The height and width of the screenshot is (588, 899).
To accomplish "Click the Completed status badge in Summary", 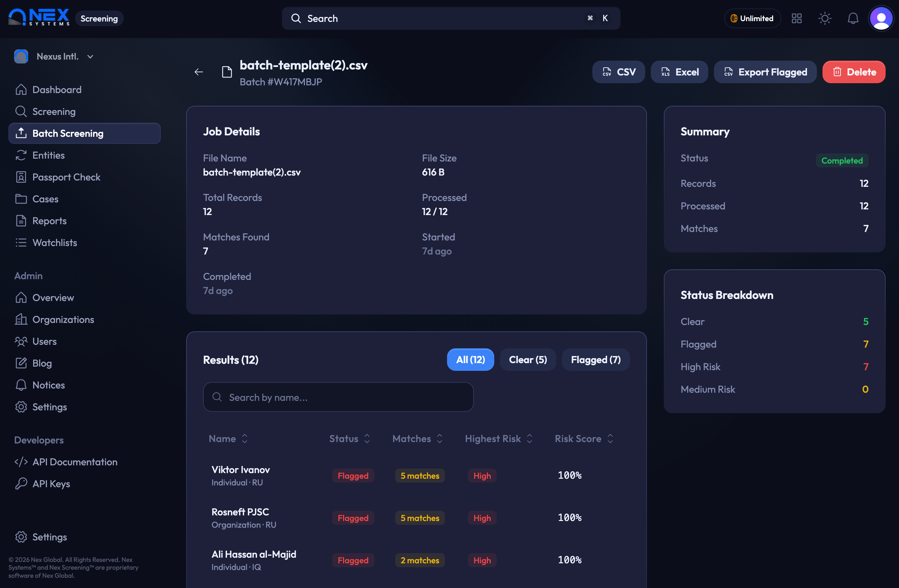I will pos(842,160).
